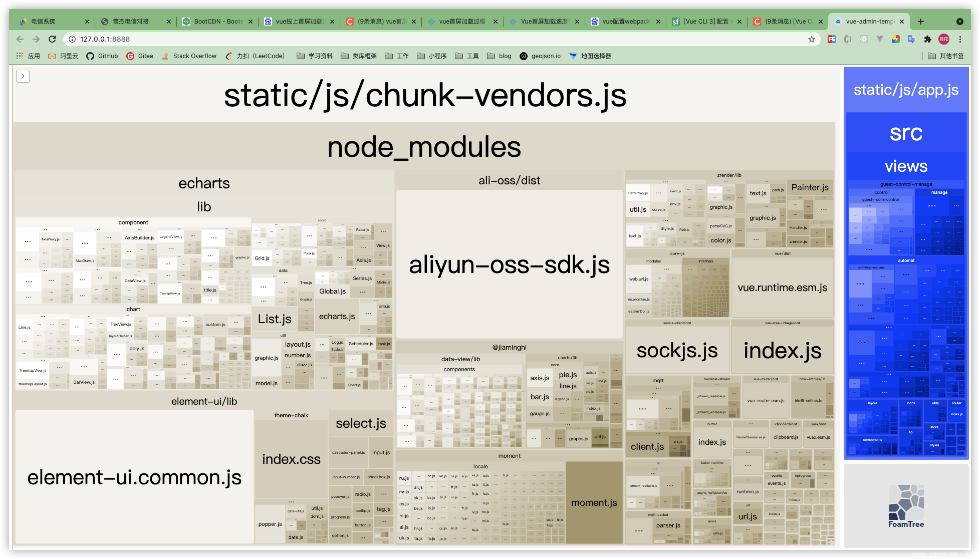Viewport: 980px width, 559px height.
Task: Click the sockjs.js treemap block
Action: pos(677,350)
